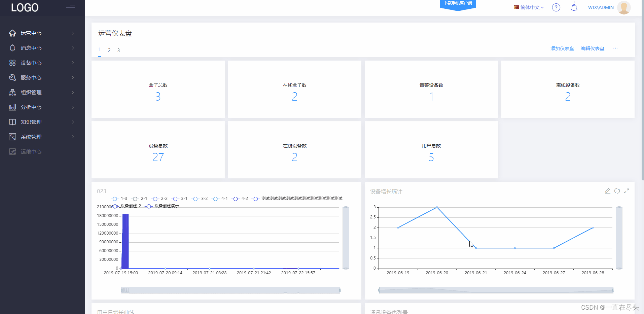644x314 pixels.
Task: Expand the 消息中心 menu chevron
Action: tap(73, 48)
